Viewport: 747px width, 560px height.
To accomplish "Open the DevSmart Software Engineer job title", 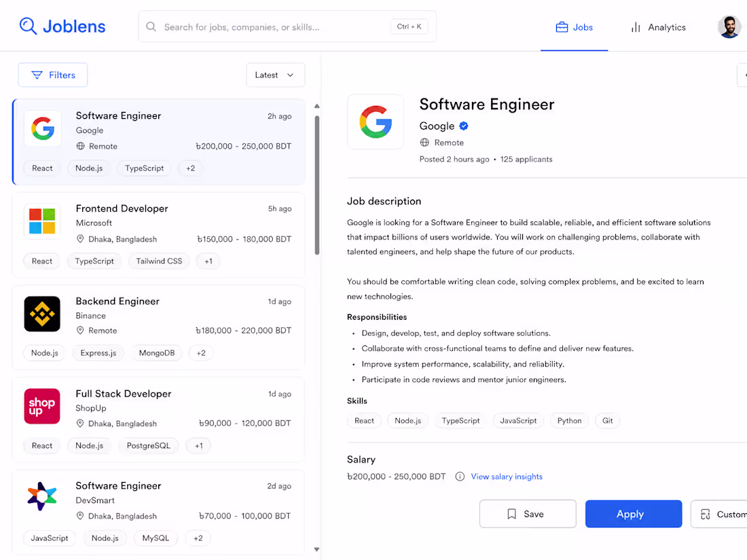I will coord(119,486).
